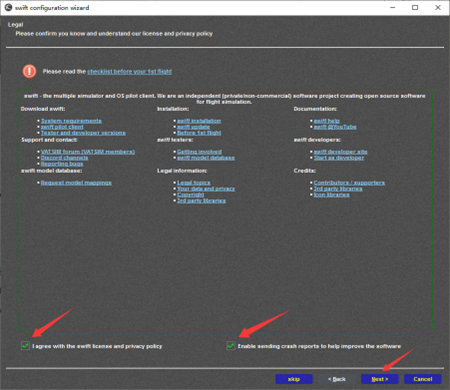Open the swift pilot client link
Viewport: 450px width, 390px height.
click(x=62, y=127)
